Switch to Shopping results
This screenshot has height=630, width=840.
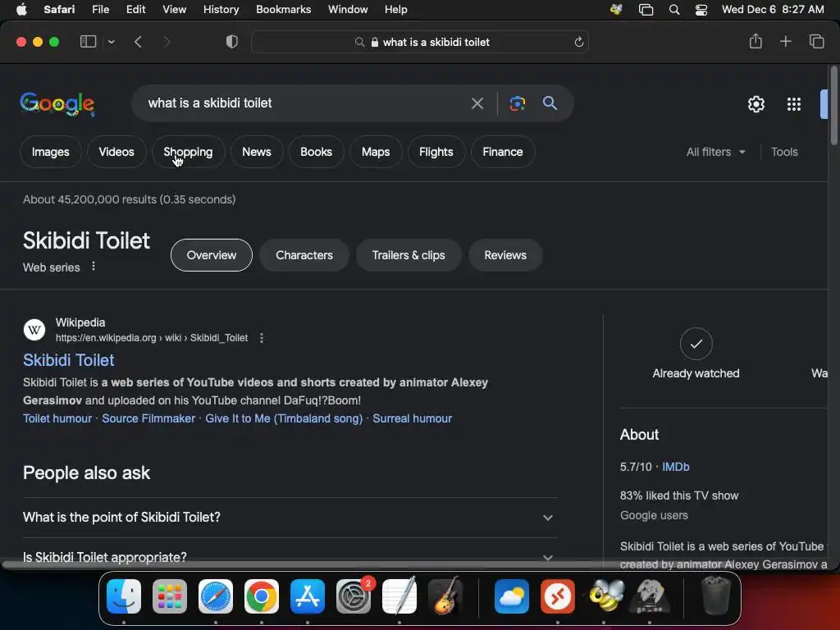tap(188, 152)
